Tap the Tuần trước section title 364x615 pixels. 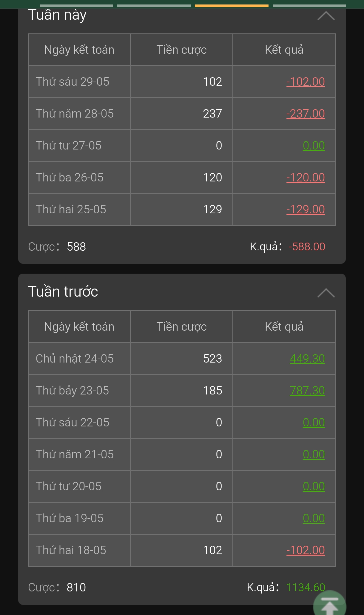[63, 292]
